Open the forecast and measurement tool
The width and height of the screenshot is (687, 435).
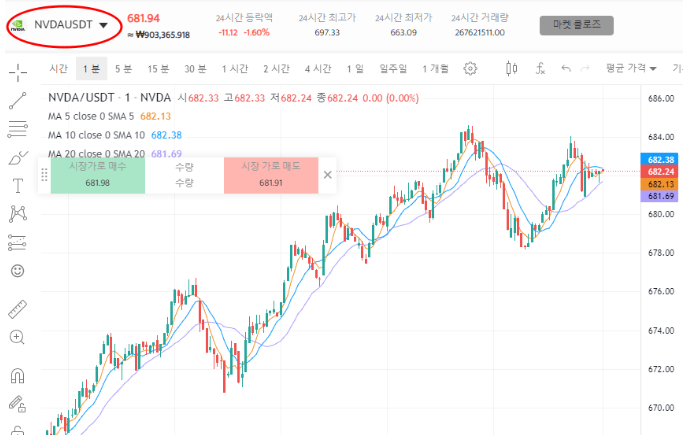pyautogui.click(x=18, y=242)
